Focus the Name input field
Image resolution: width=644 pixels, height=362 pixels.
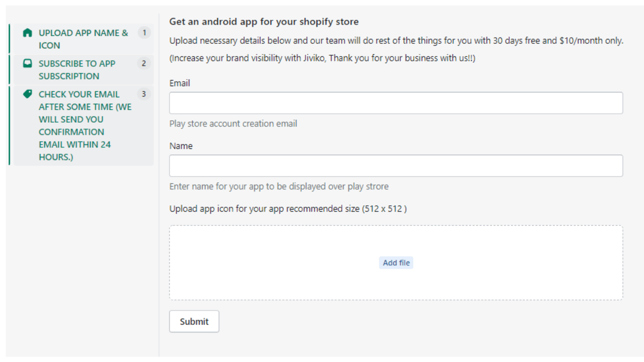[396, 166]
